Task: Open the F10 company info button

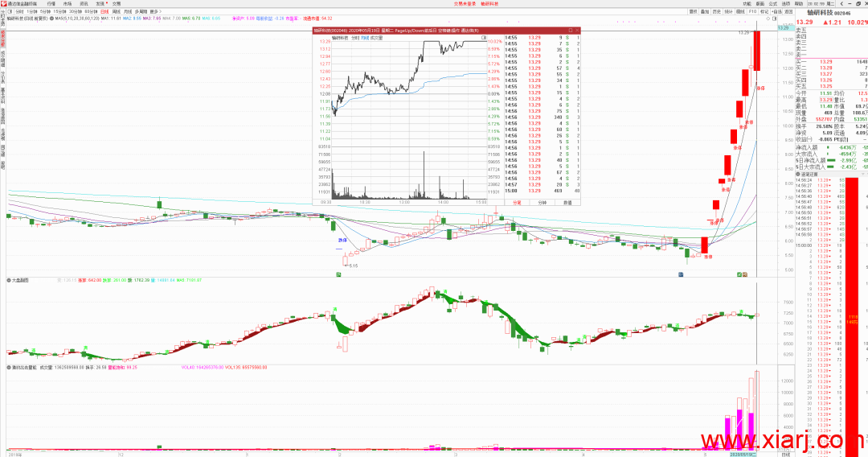Action: (752, 11)
